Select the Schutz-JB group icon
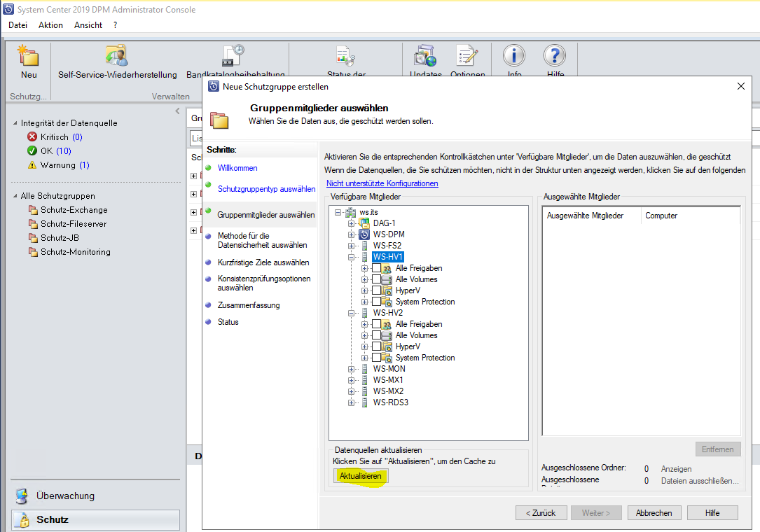 (x=33, y=238)
